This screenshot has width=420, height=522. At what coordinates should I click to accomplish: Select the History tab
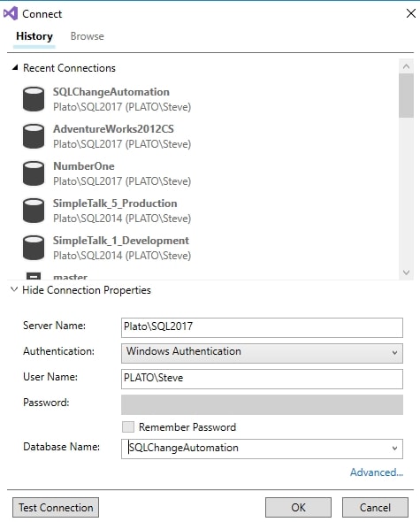coord(34,36)
